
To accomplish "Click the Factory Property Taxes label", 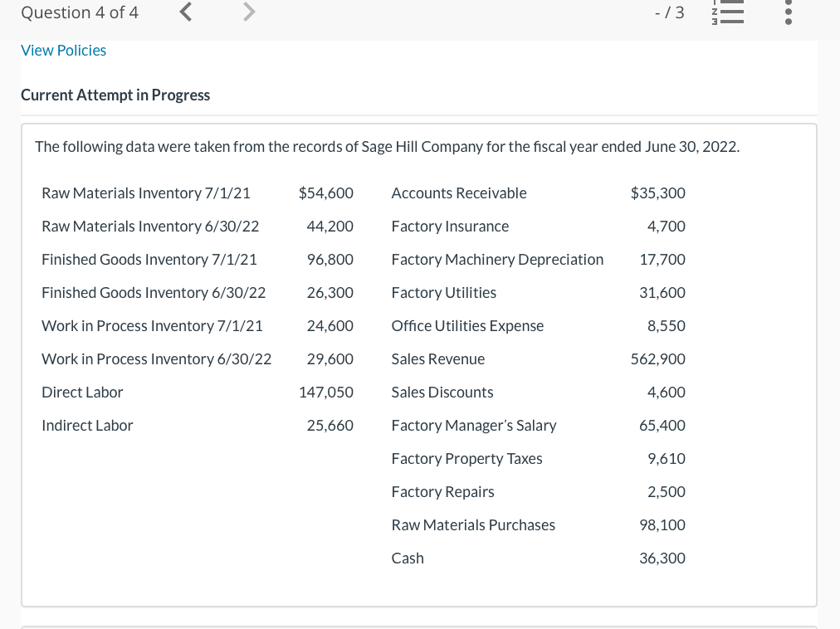I will pyautogui.click(x=467, y=459).
